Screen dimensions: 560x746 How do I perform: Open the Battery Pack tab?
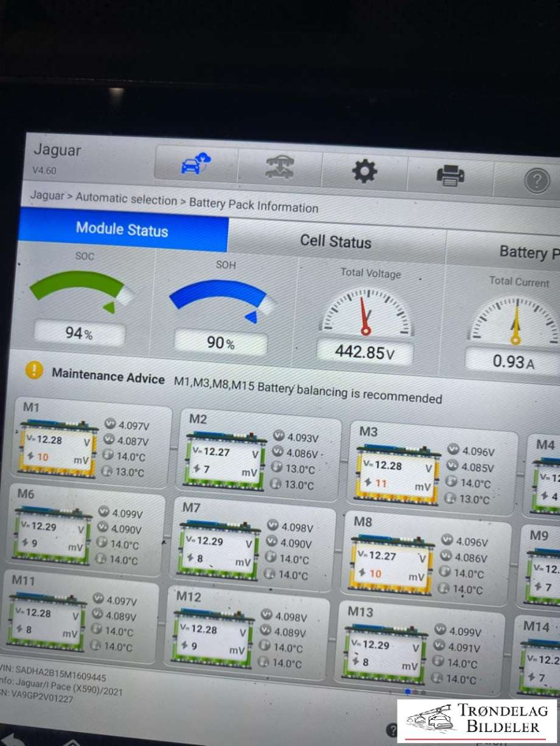coord(504,253)
